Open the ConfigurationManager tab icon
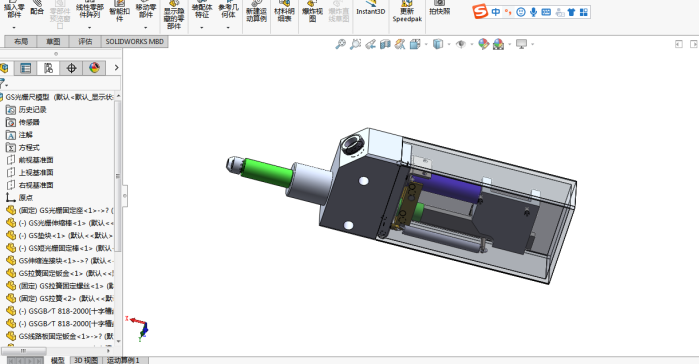Screen dimensions: 699x364 coord(48,68)
